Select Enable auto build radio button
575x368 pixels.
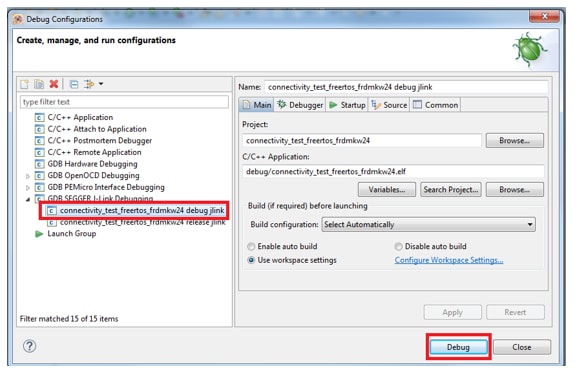click(251, 246)
